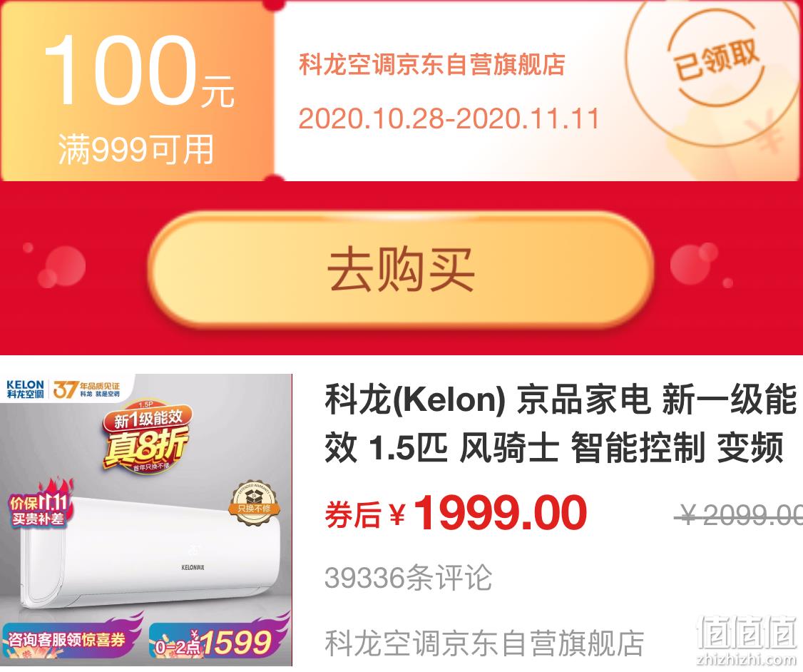Viewport: 803px width, 672px height.
Task: Click the KELON 科龙空调 brand logo
Action: click(x=25, y=390)
